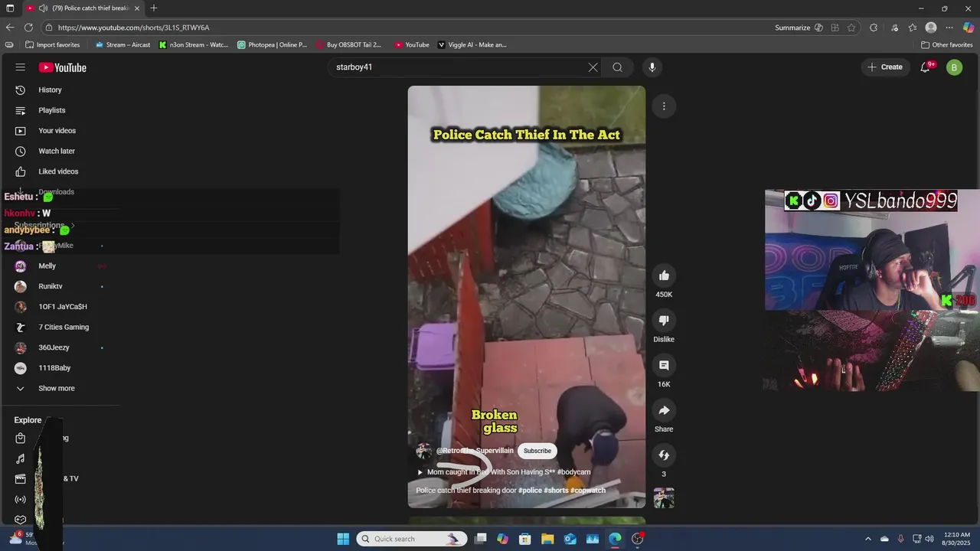Screen dimensions: 980x551
Task: Open the tab actions menu icon
Action: point(10,8)
